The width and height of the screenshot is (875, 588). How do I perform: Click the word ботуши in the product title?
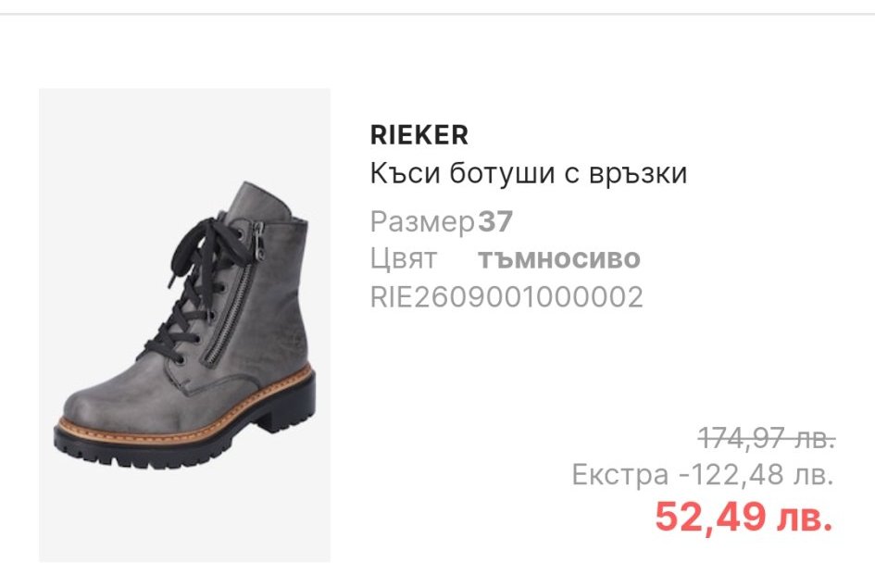pyautogui.click(x=503, y=173)
